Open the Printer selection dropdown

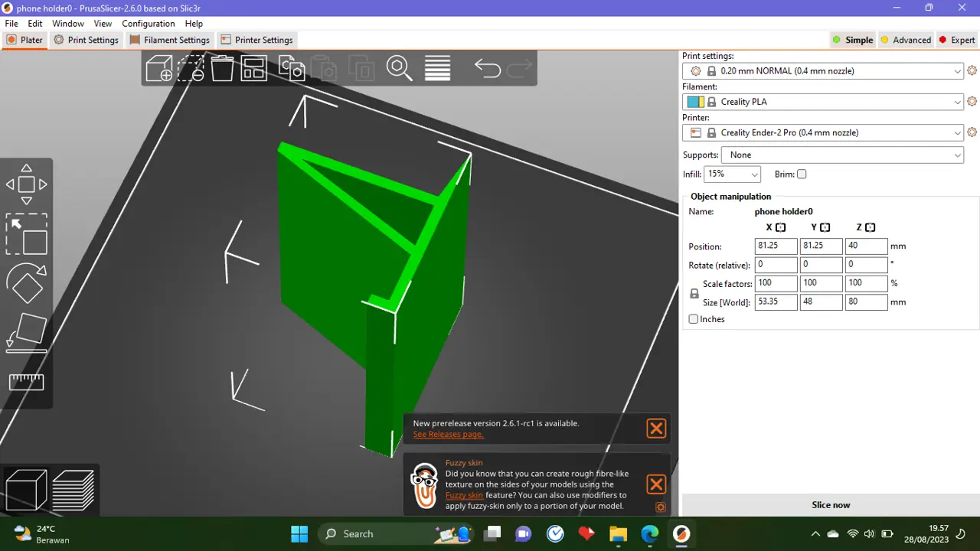(x=823, y=133)
